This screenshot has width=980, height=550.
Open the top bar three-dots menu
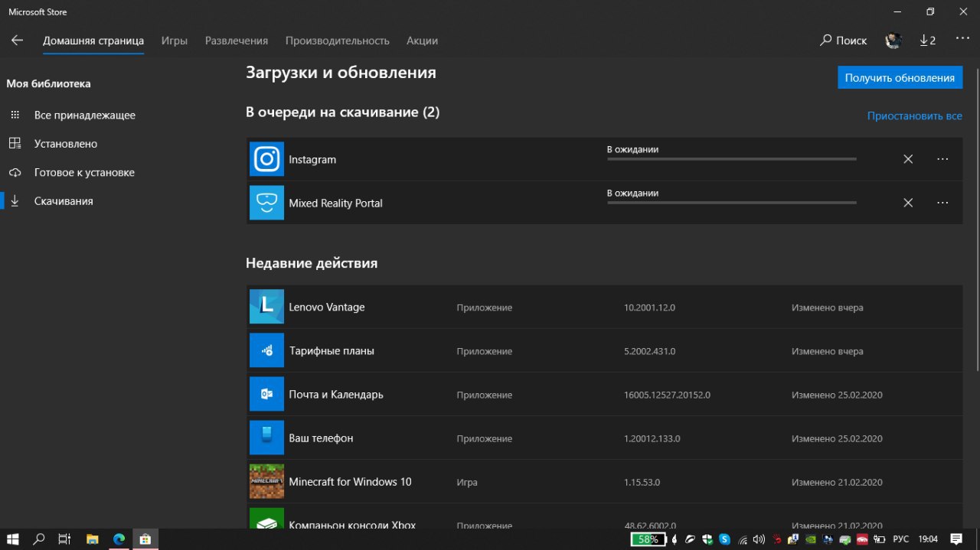pos(962,39)
